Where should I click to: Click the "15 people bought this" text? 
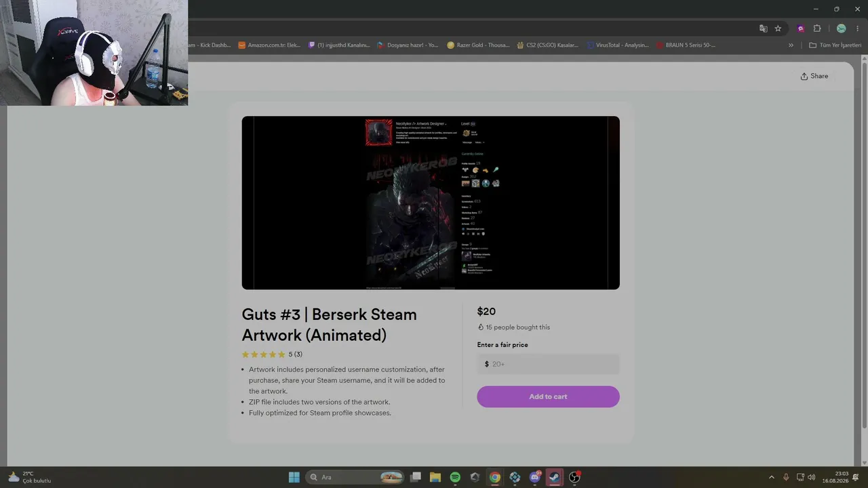click(x=517, y=327)
